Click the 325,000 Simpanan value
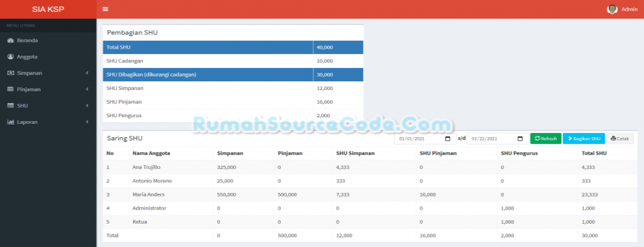This screenshot has width=644, height=247. tap(226, 167)
